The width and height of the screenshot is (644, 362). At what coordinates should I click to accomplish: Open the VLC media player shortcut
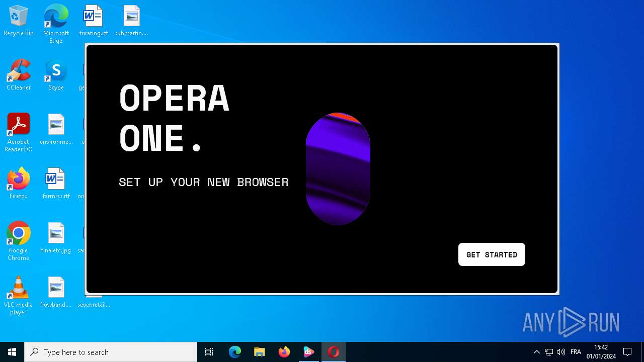[x=19, y=296]
